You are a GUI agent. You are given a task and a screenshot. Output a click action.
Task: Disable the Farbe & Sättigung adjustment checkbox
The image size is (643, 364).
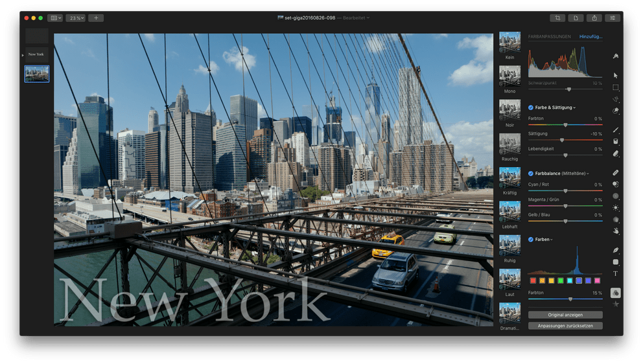click(531, 108)
